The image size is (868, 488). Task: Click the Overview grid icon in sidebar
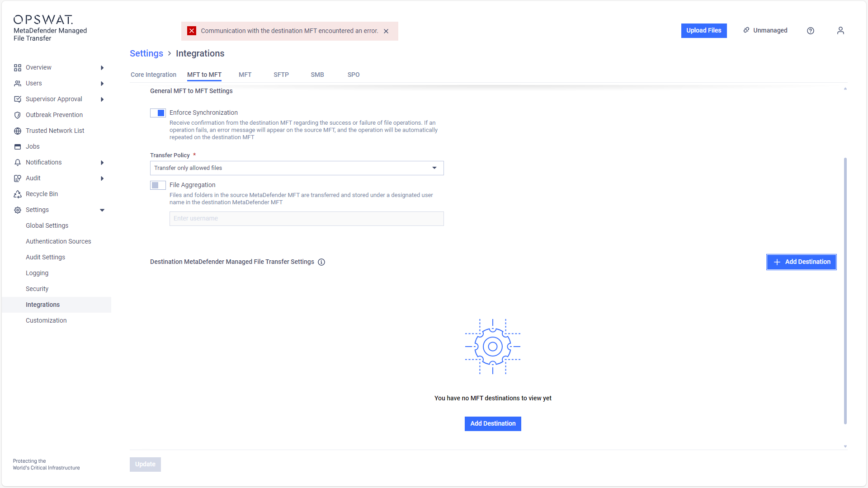pos(18,68)
